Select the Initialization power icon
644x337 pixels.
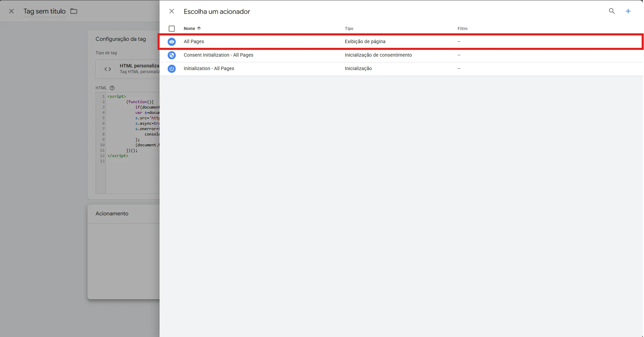[x=172, y=69]
